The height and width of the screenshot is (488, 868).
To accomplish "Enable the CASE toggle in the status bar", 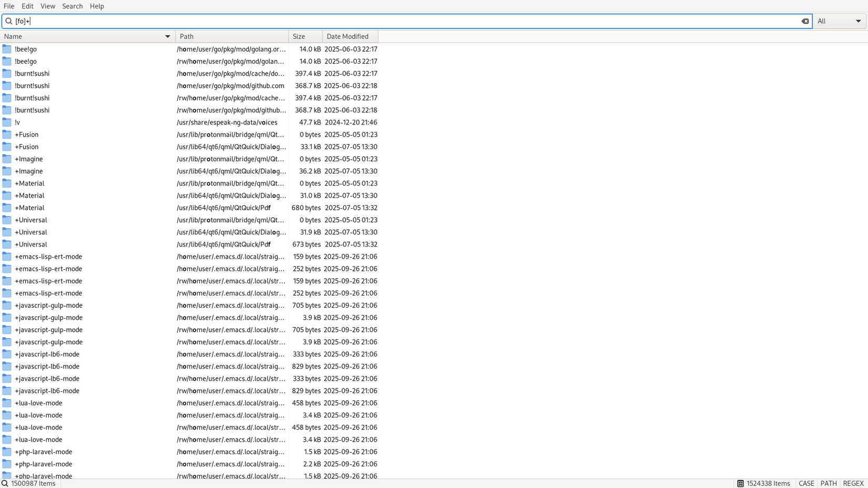I will [806, 483].
